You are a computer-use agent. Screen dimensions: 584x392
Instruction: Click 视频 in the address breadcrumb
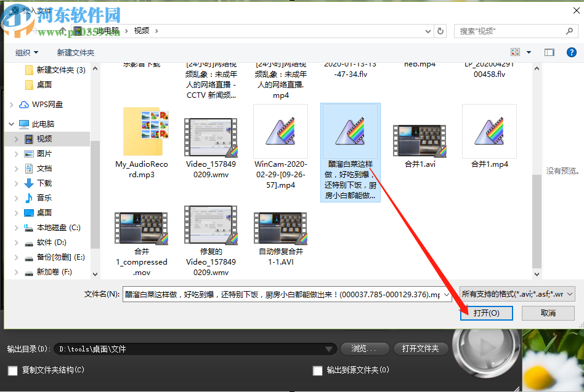point(140,30)
